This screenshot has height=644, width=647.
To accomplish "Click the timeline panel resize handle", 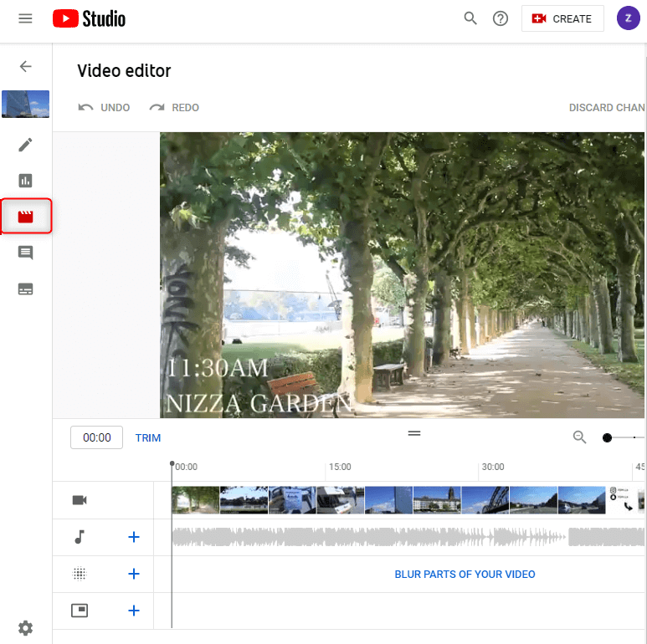I will pos(413,433).
